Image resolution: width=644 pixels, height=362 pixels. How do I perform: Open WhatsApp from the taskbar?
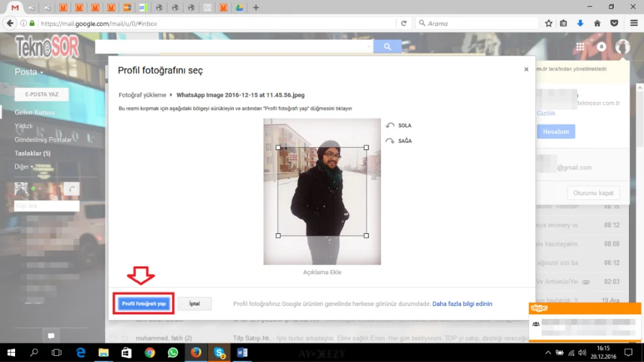pos(173,353)
